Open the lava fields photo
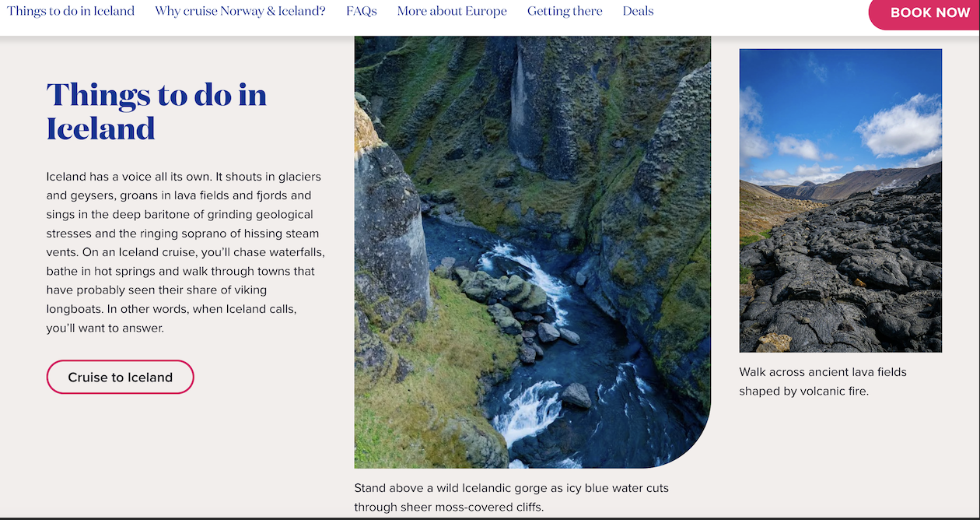The height and width of the screenshot is (520, 980). tap(840, 200)
